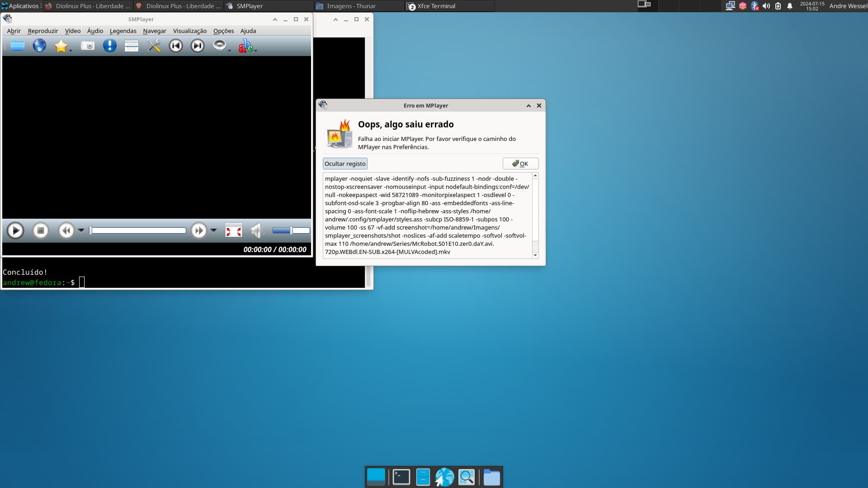Show file info via blue exclamation icon

pyautogui.click(x=109, y=46)
